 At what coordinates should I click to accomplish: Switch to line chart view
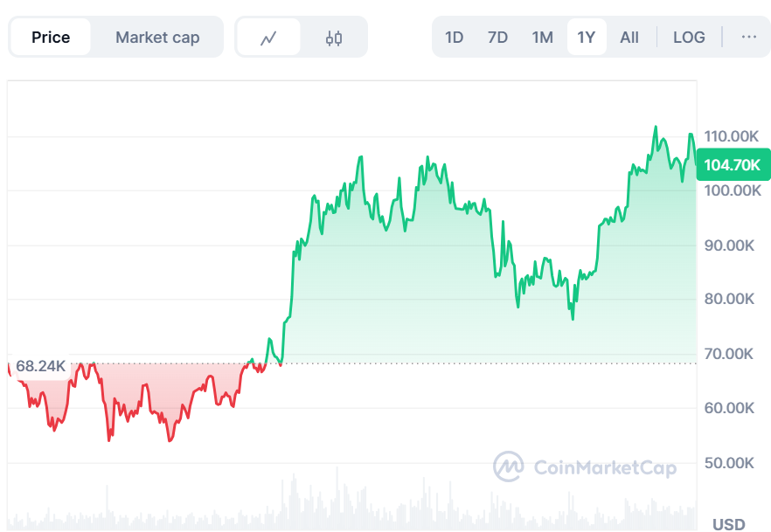tap(268, 38)
